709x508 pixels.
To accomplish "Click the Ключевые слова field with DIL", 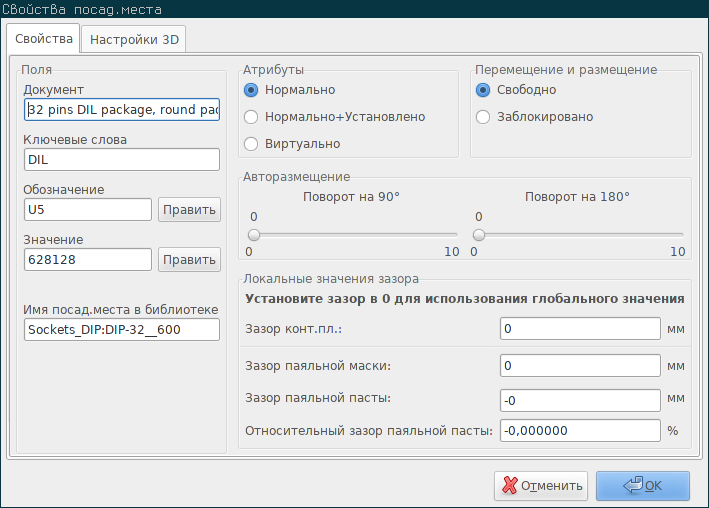I will pyautogui.click(x=122, y=160).
